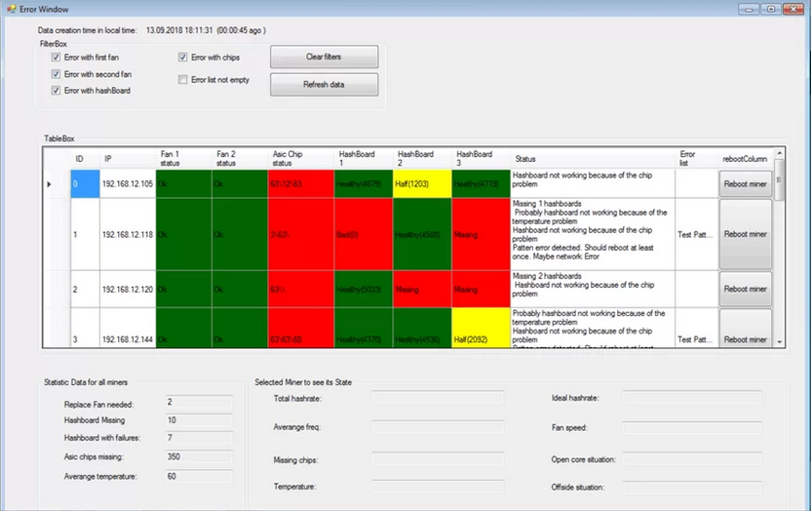Click ID cell 3
The width and height of the screenshot is (812, 511).
pos(85,328)
